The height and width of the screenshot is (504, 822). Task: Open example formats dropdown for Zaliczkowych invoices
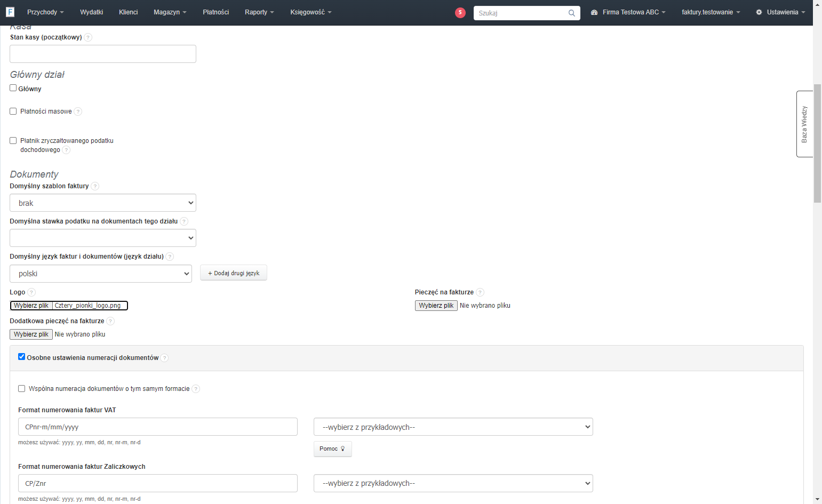[453, 483]
